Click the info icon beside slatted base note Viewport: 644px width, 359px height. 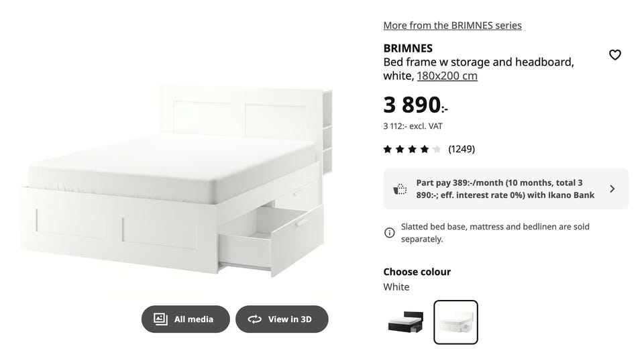pyautogui.click(x=389, y=233)
